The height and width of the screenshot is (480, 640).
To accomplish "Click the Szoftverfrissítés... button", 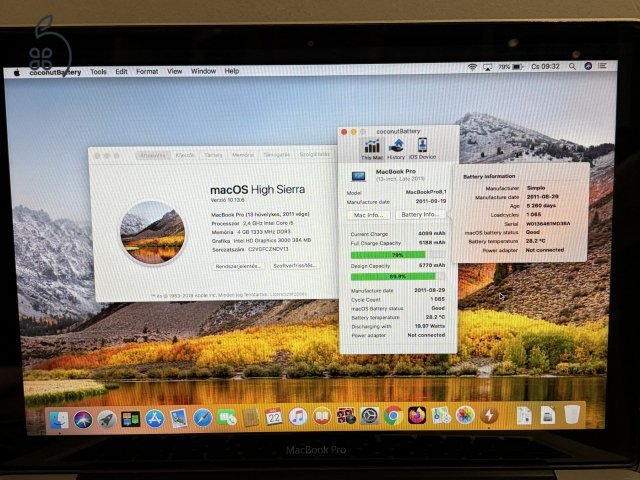I will [x=294, y=265].
